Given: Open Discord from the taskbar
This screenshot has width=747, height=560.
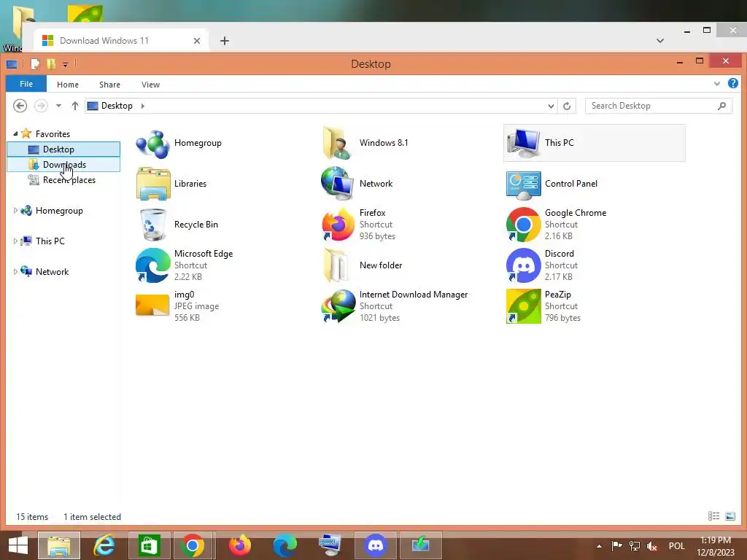Looking at the screenshot, I should click(376, 545).
